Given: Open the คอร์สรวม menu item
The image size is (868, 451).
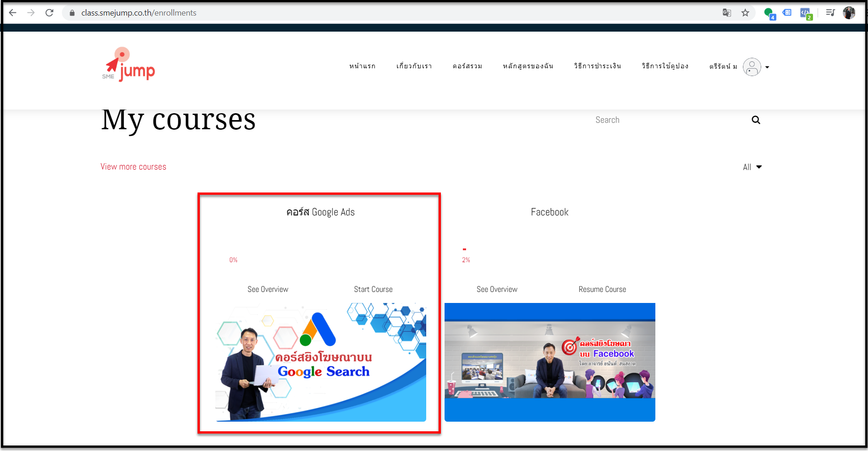Looking at the screenshot, I should click(x=467, y=66).
